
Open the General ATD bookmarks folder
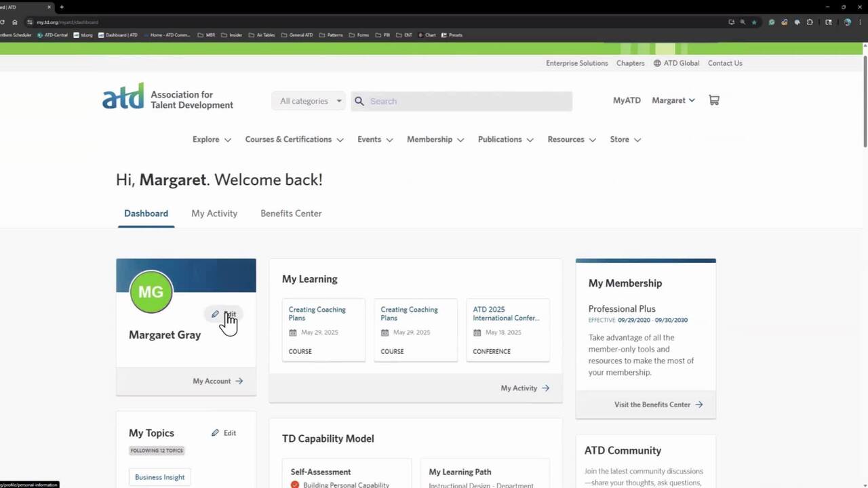[297, 35]
